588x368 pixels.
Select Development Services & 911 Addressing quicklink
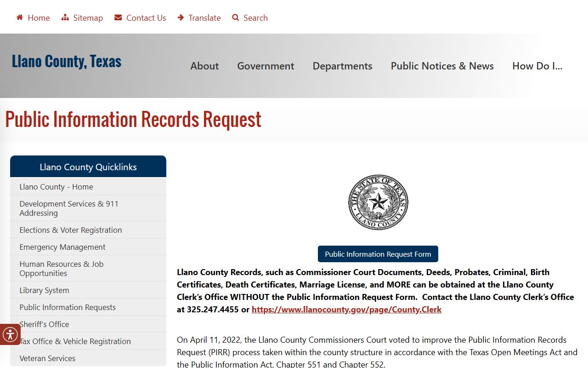coord(88,208)
